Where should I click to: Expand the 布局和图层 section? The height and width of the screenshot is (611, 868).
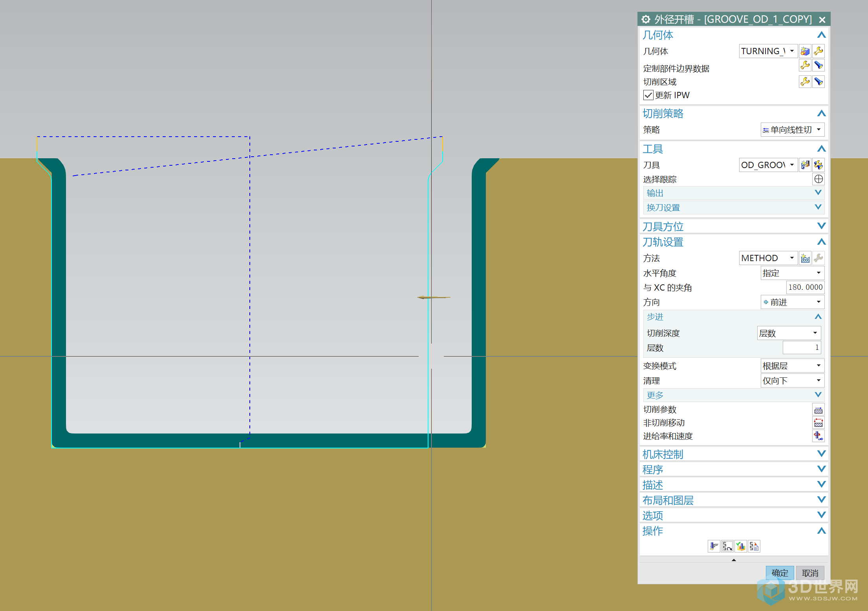(x=821, y=499)
